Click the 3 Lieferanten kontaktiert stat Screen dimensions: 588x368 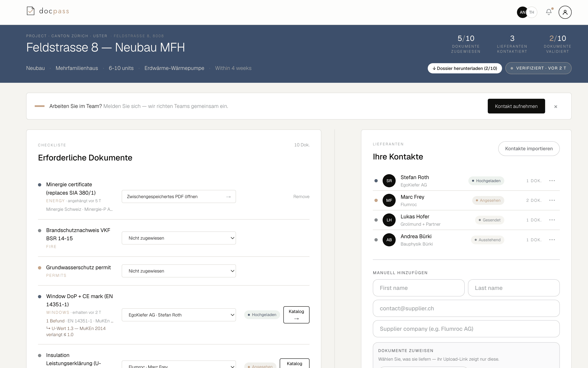pos(512,44)
